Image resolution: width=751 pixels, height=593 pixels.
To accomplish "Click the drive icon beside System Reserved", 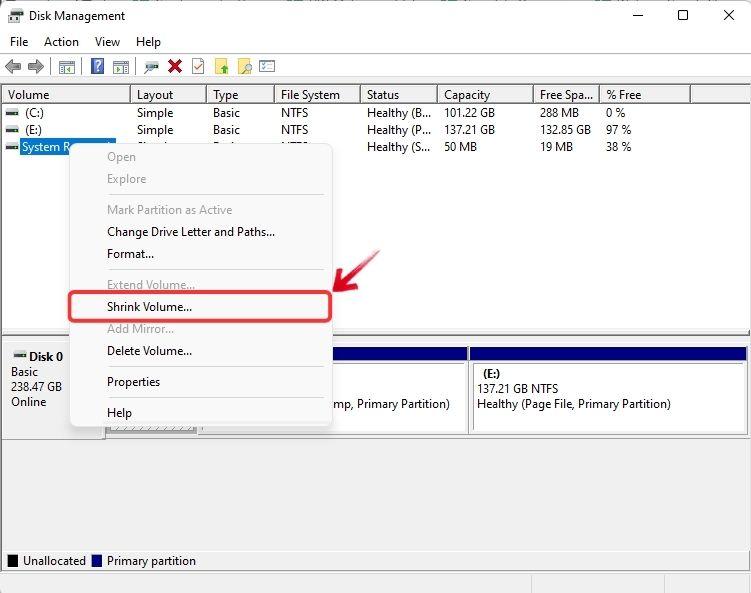I will pyautogui.click(x=12, y=147).
